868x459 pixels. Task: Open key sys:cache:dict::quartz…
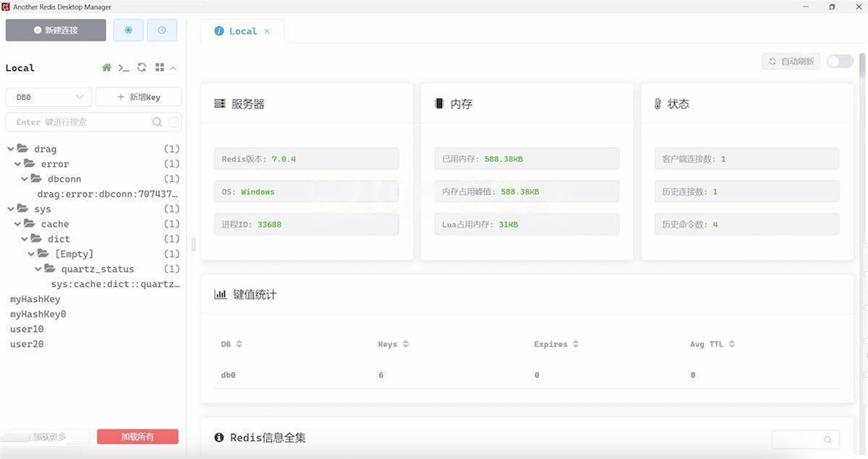tap(115, 284)
